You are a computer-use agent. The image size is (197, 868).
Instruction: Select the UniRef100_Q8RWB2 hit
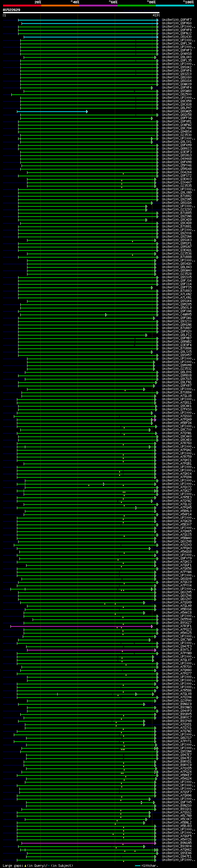coord(177,342)
